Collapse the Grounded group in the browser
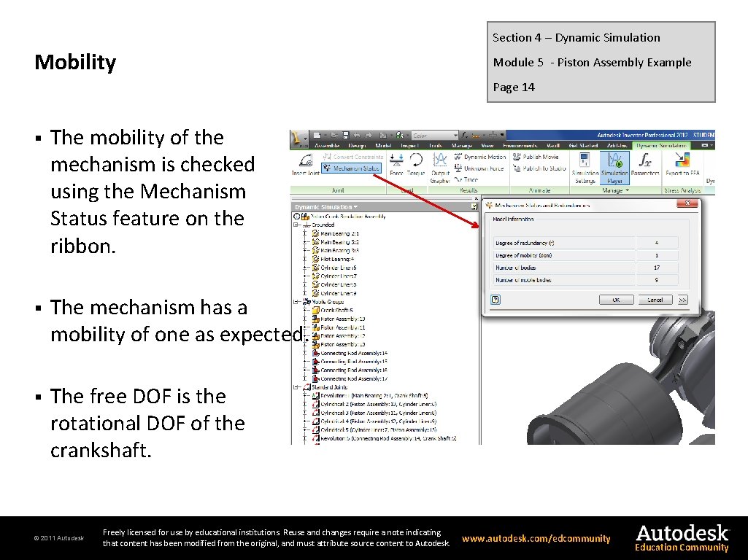748x560 pixels. pyautogui.click(x=297, y=225)
